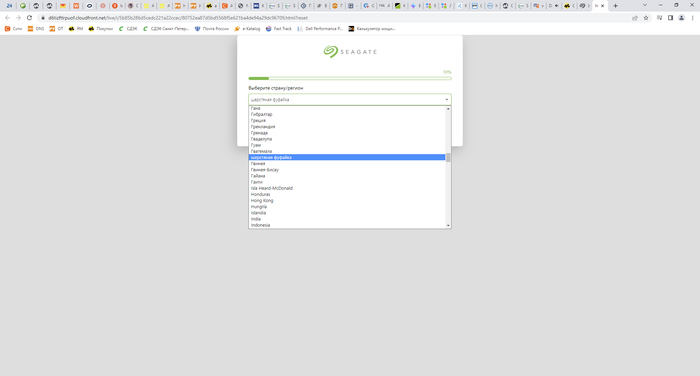Viewport: 700px width, 376px height.
Task: Open the browser profile avatar icon
Action: (x=681, y=18)
